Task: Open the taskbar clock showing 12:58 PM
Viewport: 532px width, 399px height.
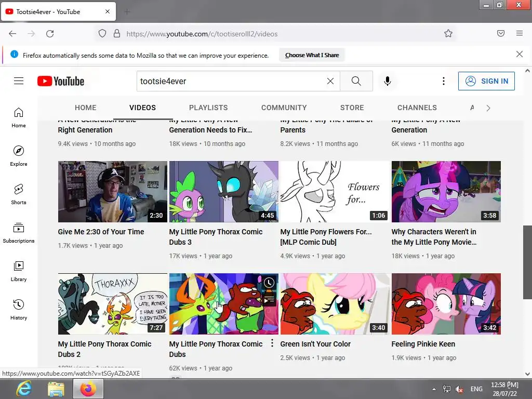Action: (505, 389)
